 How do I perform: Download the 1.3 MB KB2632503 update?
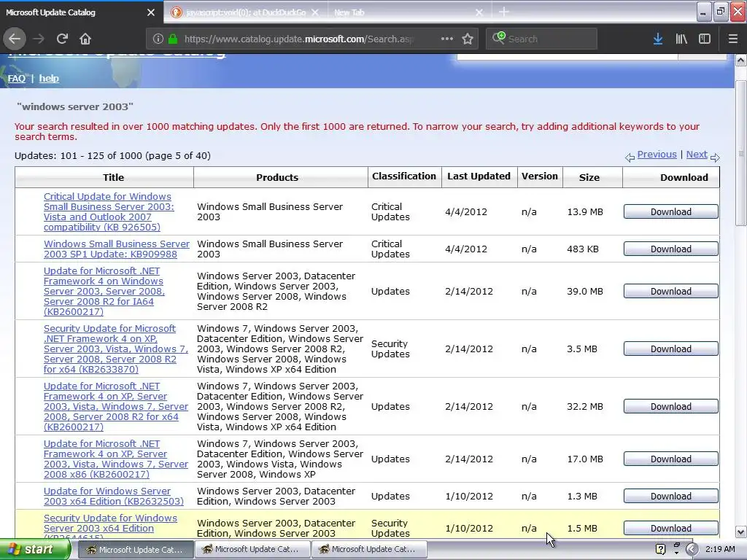[x=671, y=496]
